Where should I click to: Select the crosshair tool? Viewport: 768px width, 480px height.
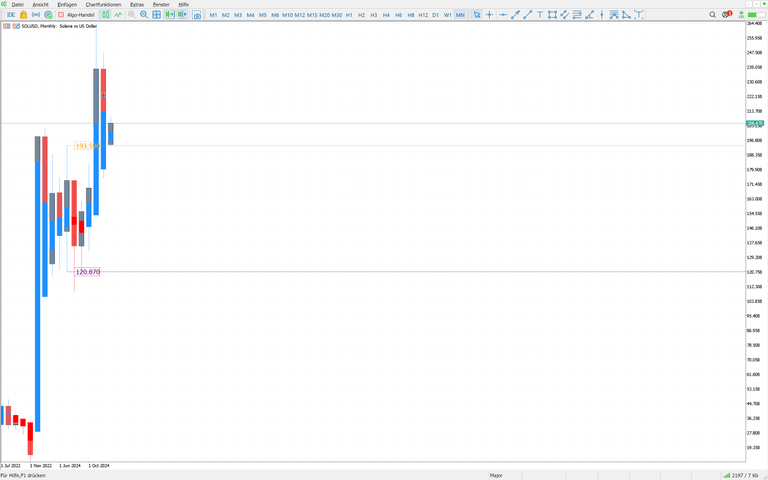tap(489, 15)
